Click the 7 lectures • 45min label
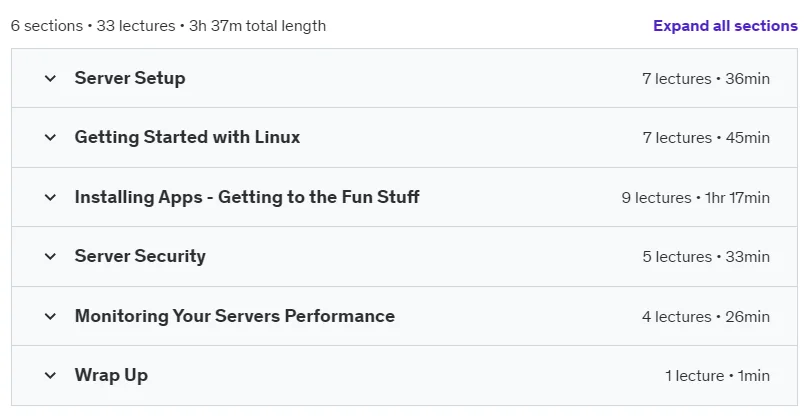This screenshot has width=811, height=418. point(706,138)
